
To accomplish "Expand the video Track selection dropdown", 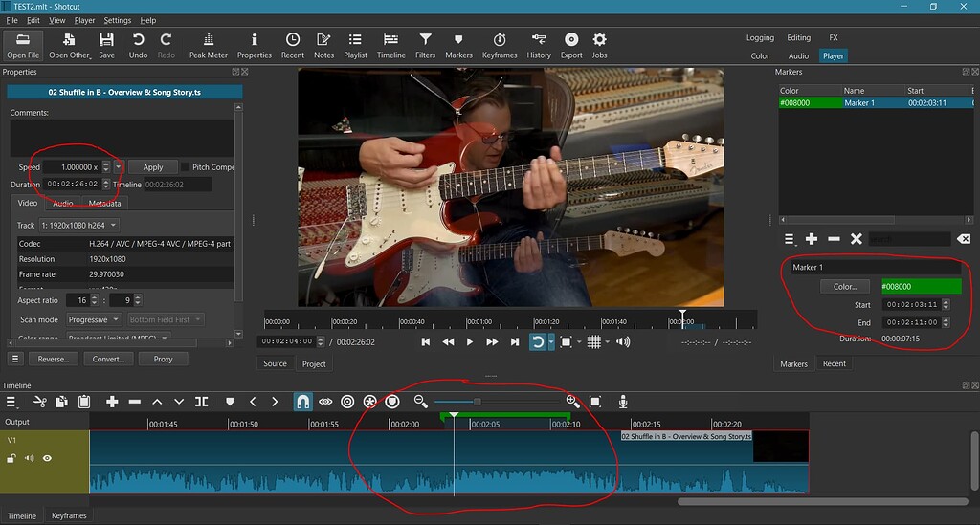I will (78, 225).
